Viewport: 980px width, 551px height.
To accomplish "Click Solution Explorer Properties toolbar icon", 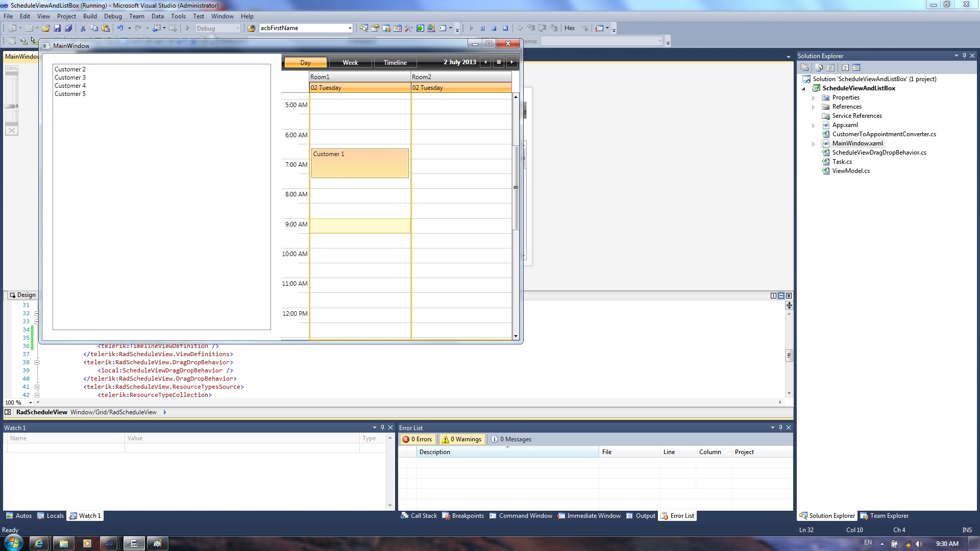I will [804, 67].
